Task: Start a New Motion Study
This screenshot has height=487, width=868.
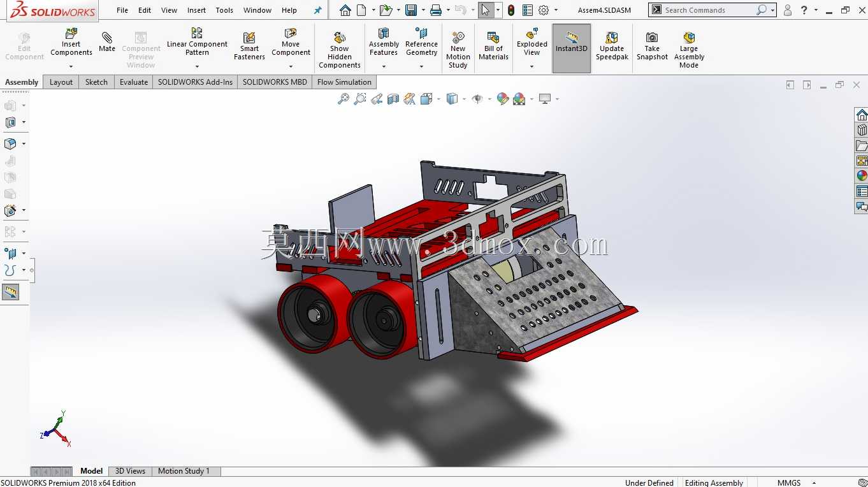Action: point(458,50)
